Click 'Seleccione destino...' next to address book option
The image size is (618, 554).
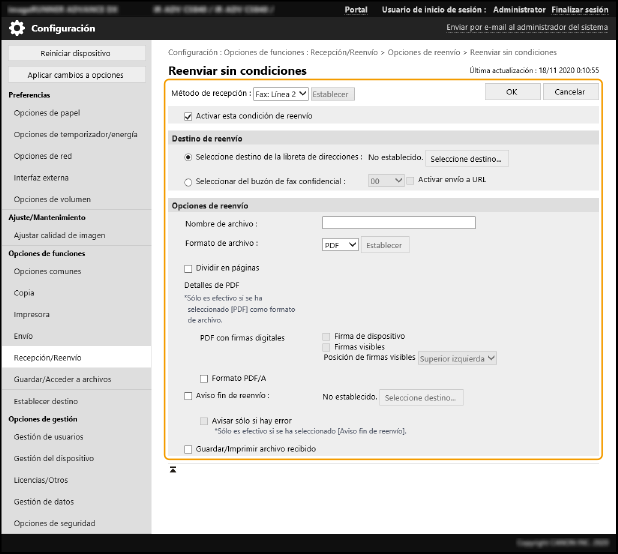coord(468,158)
